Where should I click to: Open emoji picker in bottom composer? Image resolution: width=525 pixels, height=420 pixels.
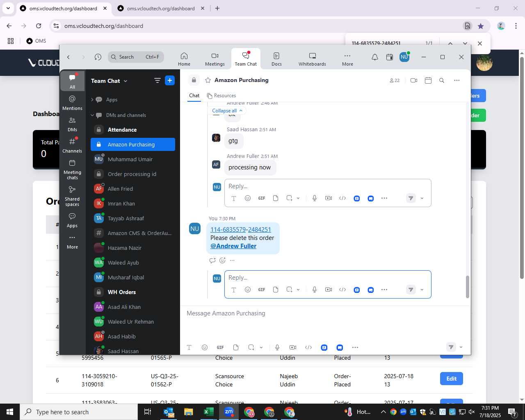[x=205, y=347]
